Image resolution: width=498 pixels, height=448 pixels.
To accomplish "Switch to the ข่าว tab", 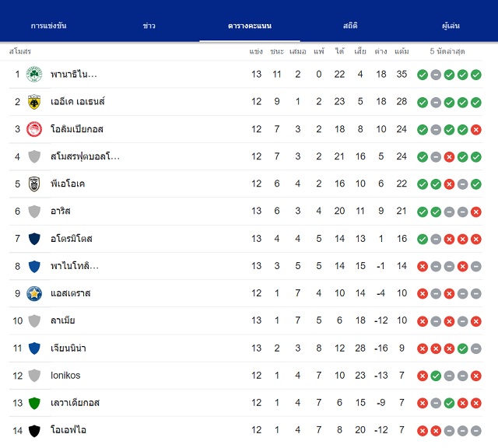I will click(149, 26).
